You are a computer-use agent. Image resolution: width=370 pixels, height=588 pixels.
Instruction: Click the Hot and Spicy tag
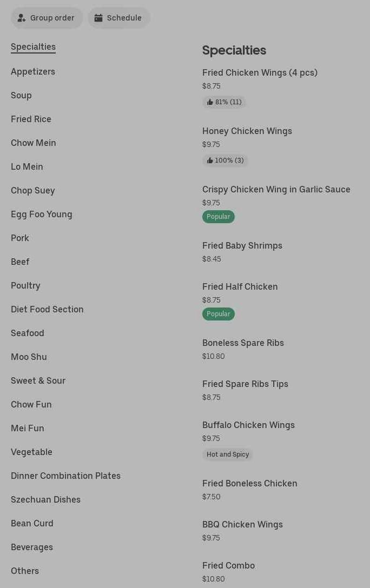click(228, 455)
